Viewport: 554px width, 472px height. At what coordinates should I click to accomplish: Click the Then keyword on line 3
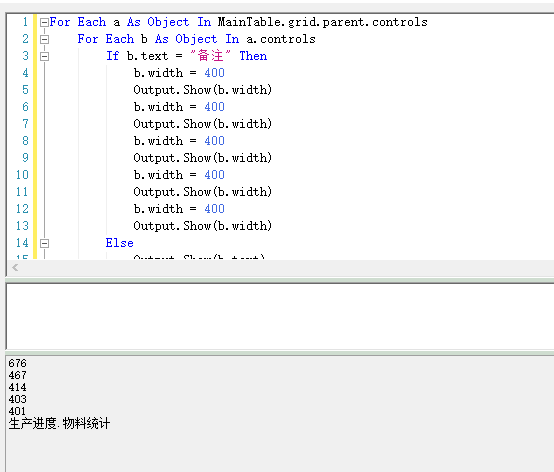pyautogui.click(x=253, y=56)
